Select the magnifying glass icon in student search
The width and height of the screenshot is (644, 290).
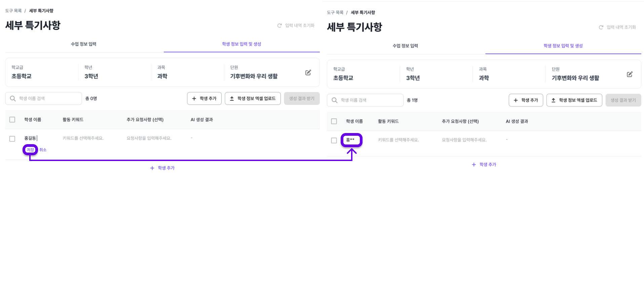point(13,98)
